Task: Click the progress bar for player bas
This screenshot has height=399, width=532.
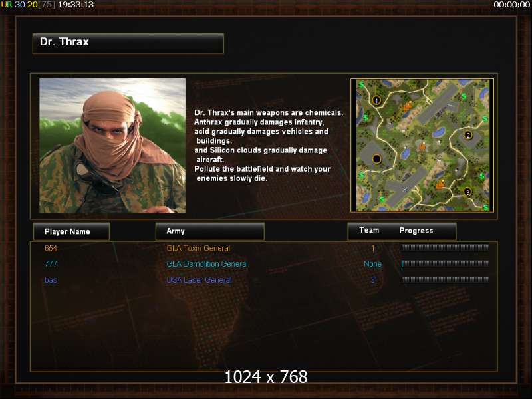Action: click(x=445, y=279)
